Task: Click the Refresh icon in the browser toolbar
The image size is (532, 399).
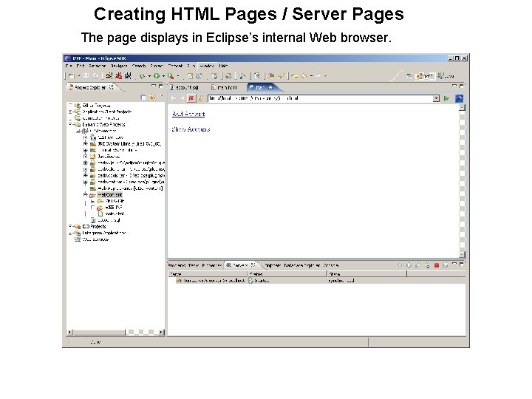Action: tap(200, 98)
